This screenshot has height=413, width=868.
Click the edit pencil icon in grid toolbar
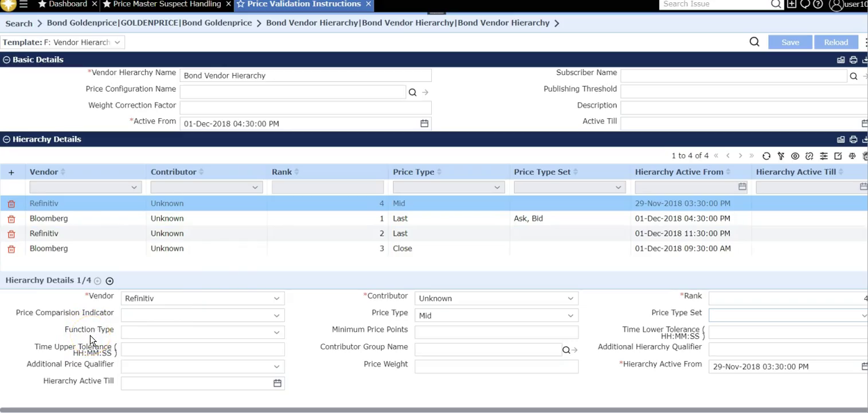(838, 156)
